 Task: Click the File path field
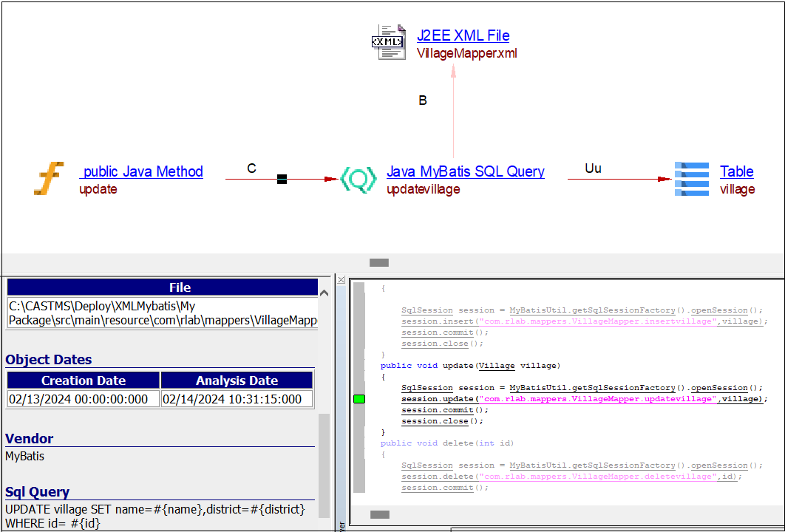(163, 313)
